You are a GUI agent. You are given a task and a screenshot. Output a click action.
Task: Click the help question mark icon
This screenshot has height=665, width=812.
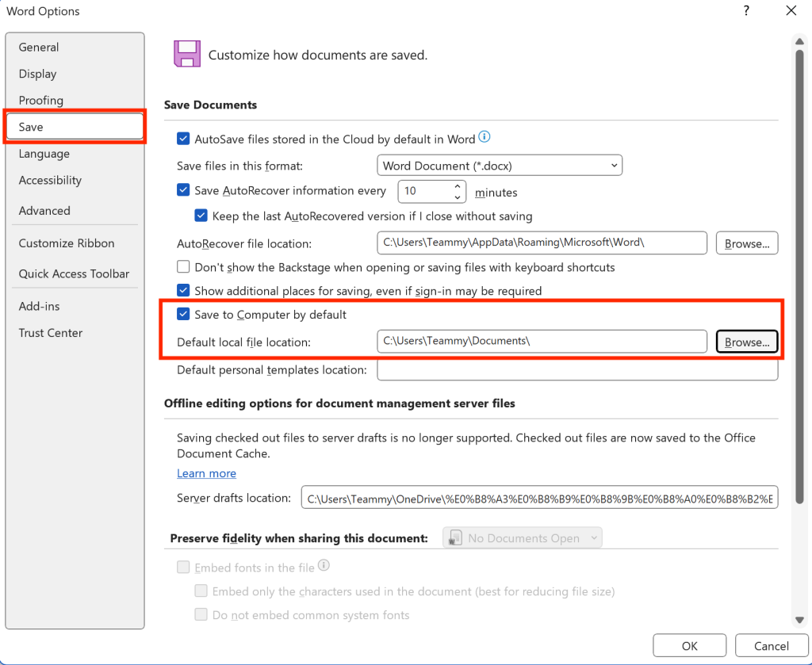coord(746,11)
